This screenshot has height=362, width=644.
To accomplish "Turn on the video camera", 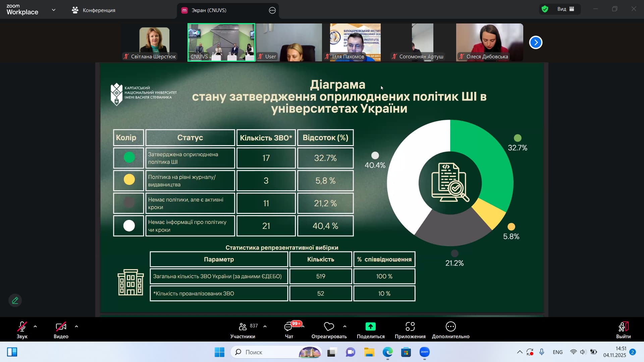I will click(x=61, y=326).
